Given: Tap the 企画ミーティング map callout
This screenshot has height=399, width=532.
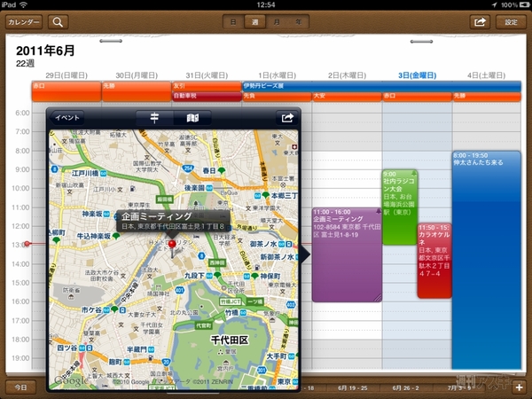Looking at the screenshot, I should coord(173,221).
